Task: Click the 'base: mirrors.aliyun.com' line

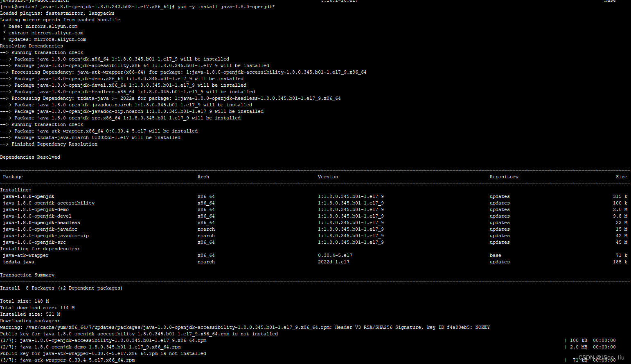Action: tap(40, 27)
